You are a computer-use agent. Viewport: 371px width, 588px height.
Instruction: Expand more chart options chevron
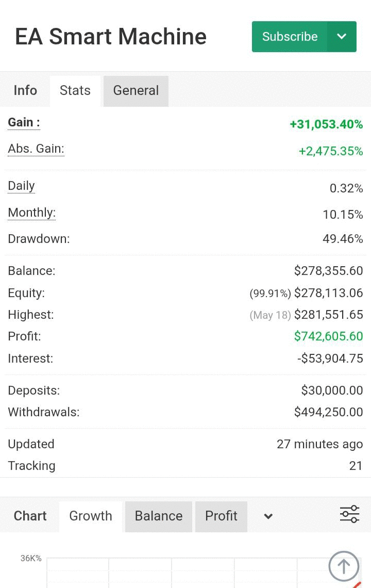click(268, 516)
